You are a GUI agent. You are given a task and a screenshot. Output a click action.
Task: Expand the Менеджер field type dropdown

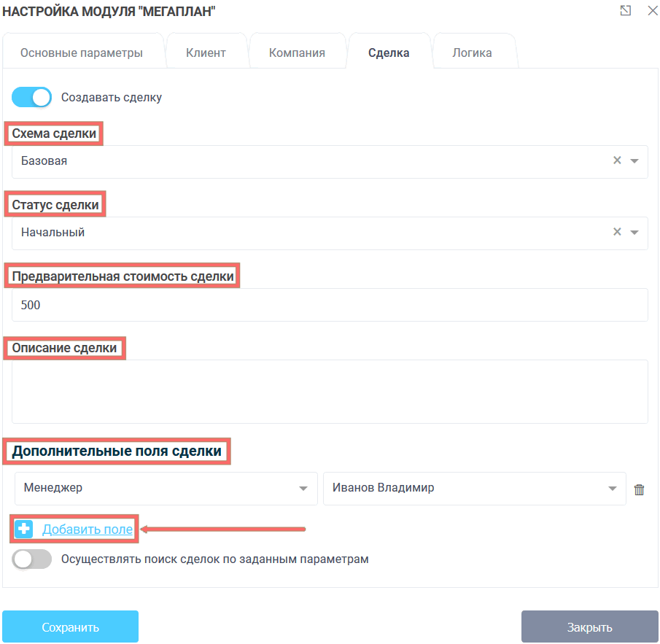pos(303,489)
